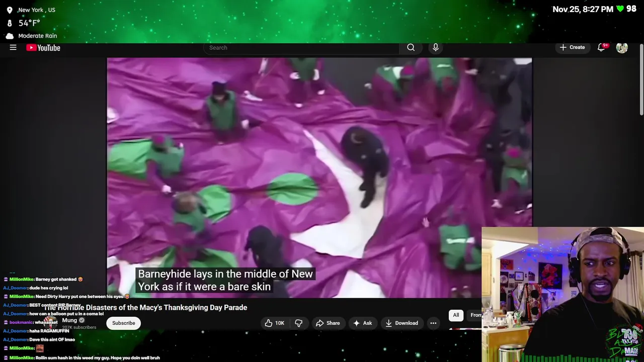Click the page vertical scrollbar
The width and height of the screenshot is (644, 362).
(641, 80)
